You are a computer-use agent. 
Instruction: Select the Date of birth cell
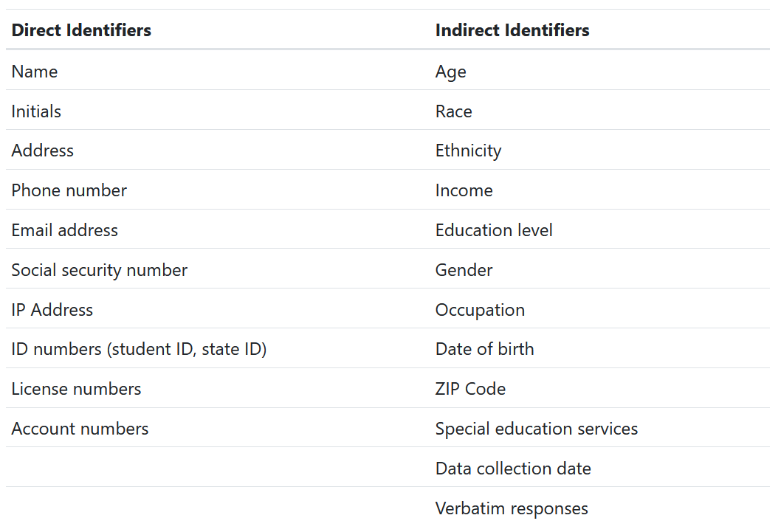(x=484, y=349)
